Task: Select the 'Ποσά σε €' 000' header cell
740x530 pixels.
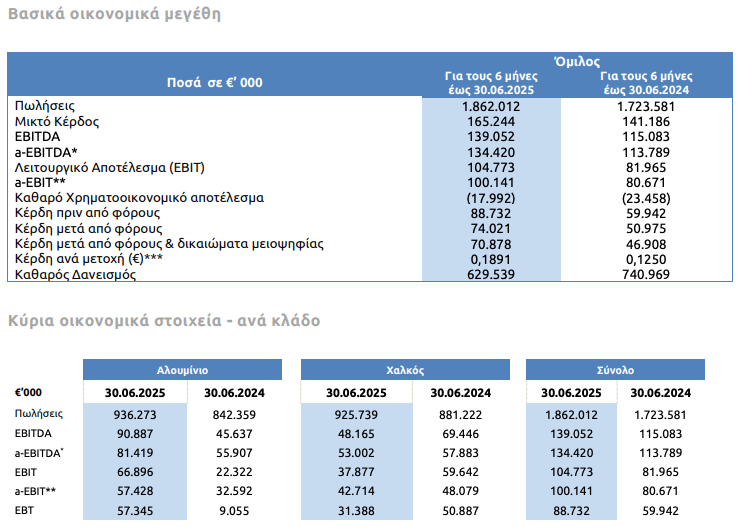Action: (215, 83)
